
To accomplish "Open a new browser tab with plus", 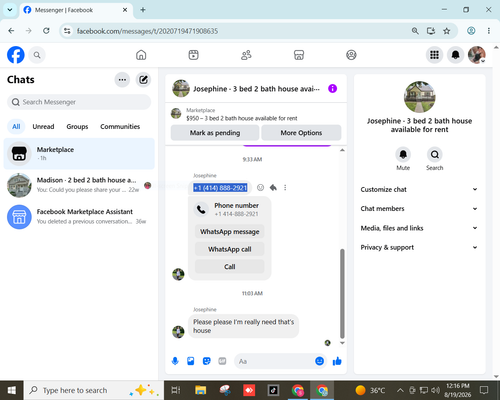I will pos(143,10).
